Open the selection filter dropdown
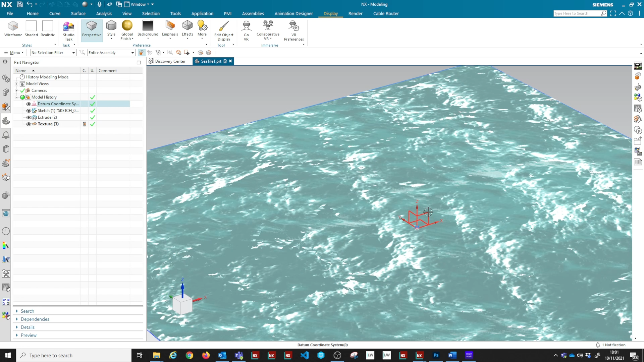Screen dimensions: 644x362 (73, 53)
